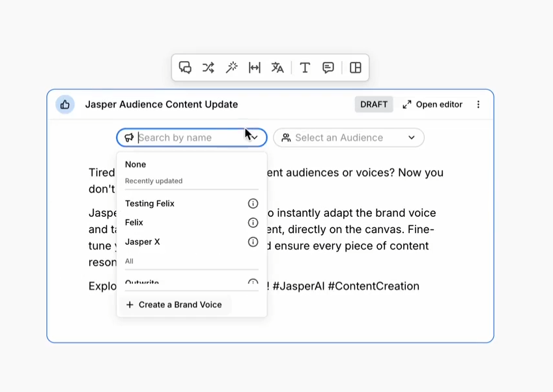Click the chat bubbles icon in floating toolbar

(185, 68)
